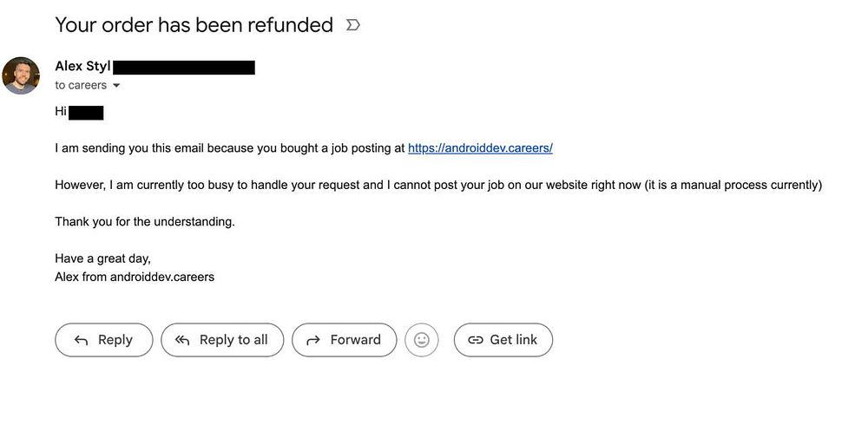The height and width of the screenshot is (444, 868).
Task: Open the emoji reaction picker
Action: [x=422, y=340]
